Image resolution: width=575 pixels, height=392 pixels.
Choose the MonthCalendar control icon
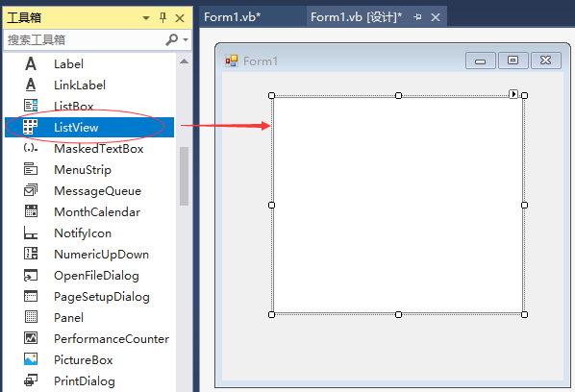tap(31, 211)
